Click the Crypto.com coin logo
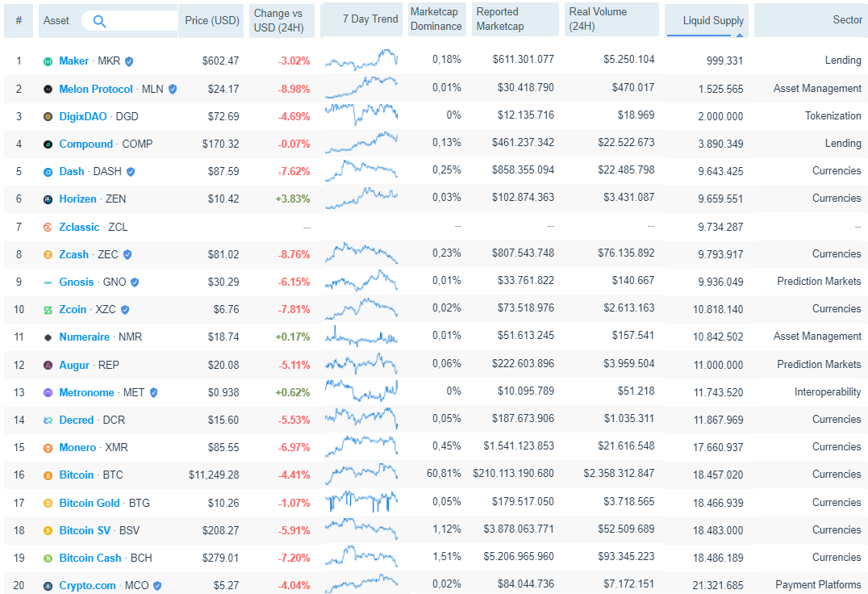Image resolution: width=868 pixels, height=594 pixels. tap(48, 586)
